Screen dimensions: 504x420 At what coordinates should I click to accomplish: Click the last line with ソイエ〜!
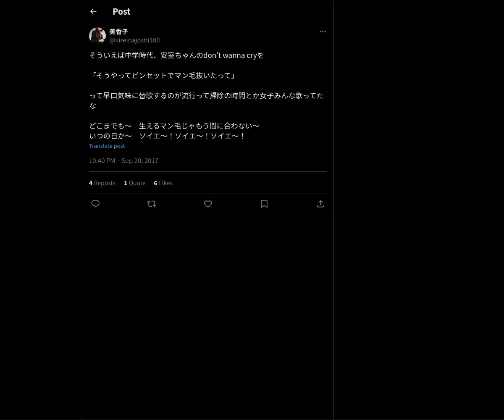tap(167, 136)
